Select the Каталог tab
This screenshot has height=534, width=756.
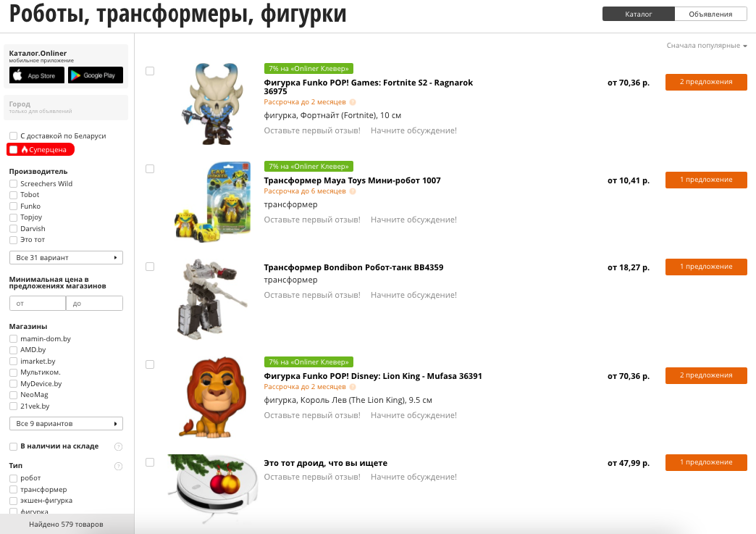click(x=639, y=14)
